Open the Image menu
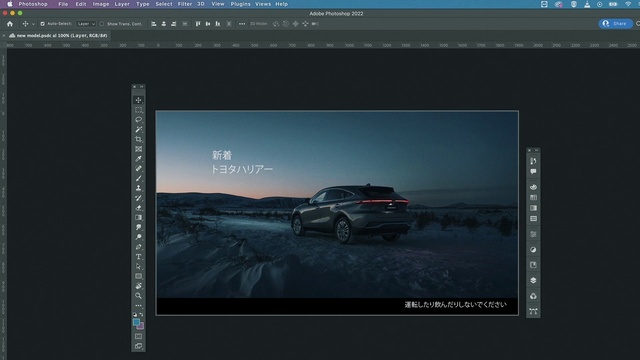640x360 pixels. pyautogui.click(x=101, y=4)
